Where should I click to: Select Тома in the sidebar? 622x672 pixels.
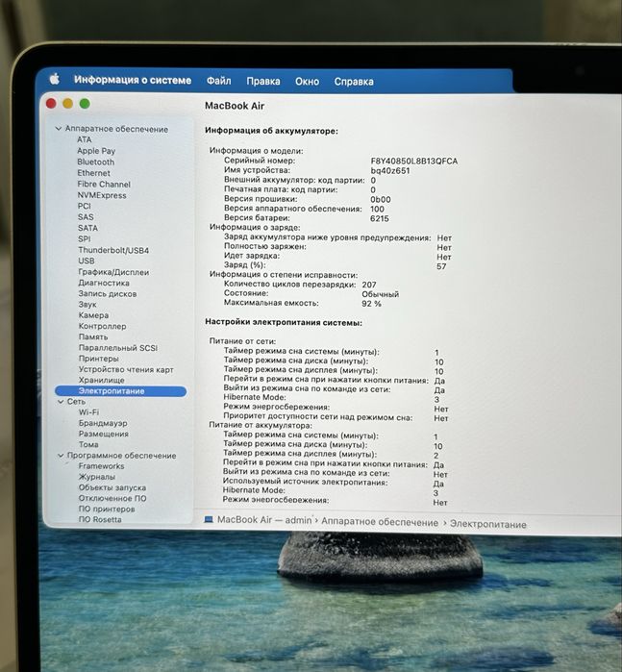pyautogui.click(x=88, y=444)
